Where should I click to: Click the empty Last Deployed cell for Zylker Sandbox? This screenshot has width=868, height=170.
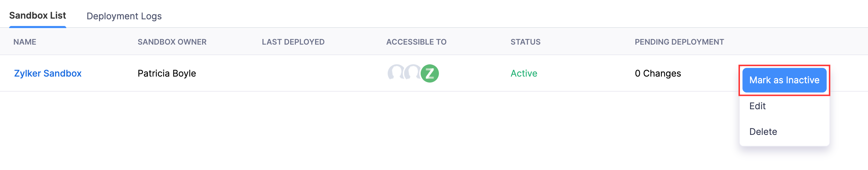[293, 73]
